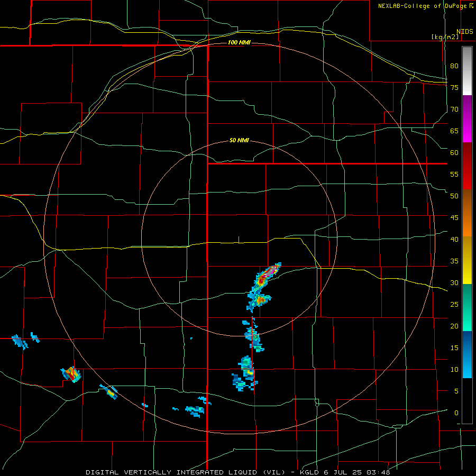Click the 50 NMI range ring label
Image resolution: width=476 pixels, height=476 pixels.
pos(239,140)
